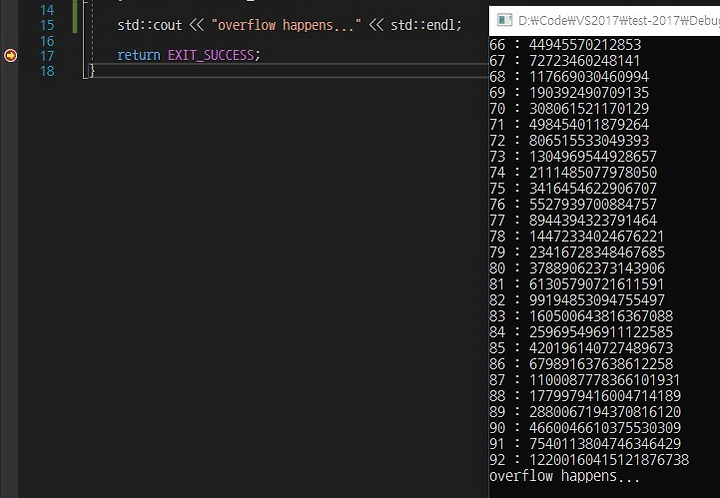This screenshot has width=720, height=498.
Task: Click console output row 72 : 806515533049393
Action: coord(569,140)
